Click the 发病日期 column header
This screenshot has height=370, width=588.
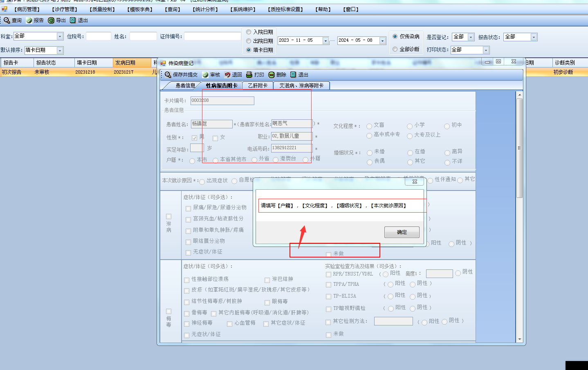[132, 63]
